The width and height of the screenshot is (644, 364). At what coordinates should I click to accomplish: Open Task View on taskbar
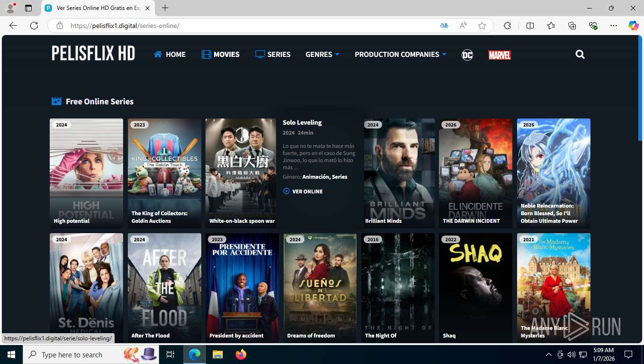(x=170, y=355)
